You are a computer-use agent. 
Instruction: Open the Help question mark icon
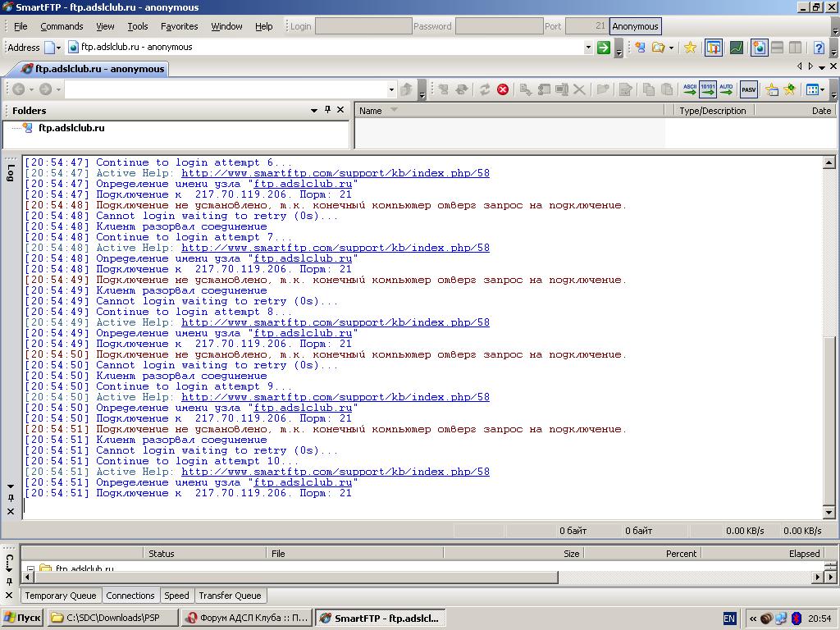tap(819, 47)
